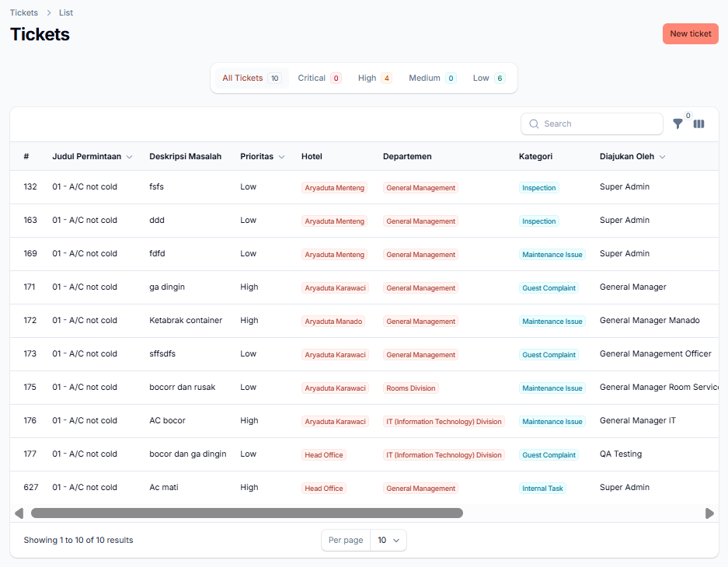Viewport: 728px width, 567px height.
Task: Open the Per page dropdown
Action: click(388, 540)
